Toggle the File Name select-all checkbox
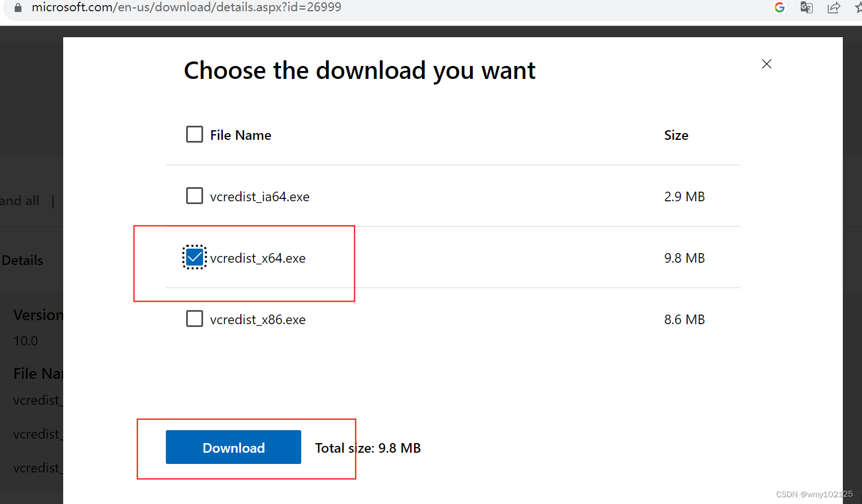The image size is (862, 504). pos(194,134)
